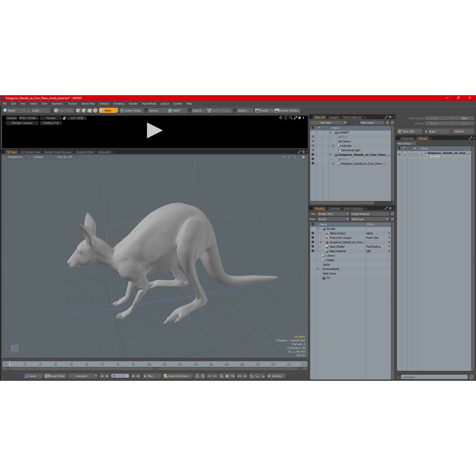476x476 pixels.
Task: Open Base Shader effect dropdown arrow
Action: 389,246
